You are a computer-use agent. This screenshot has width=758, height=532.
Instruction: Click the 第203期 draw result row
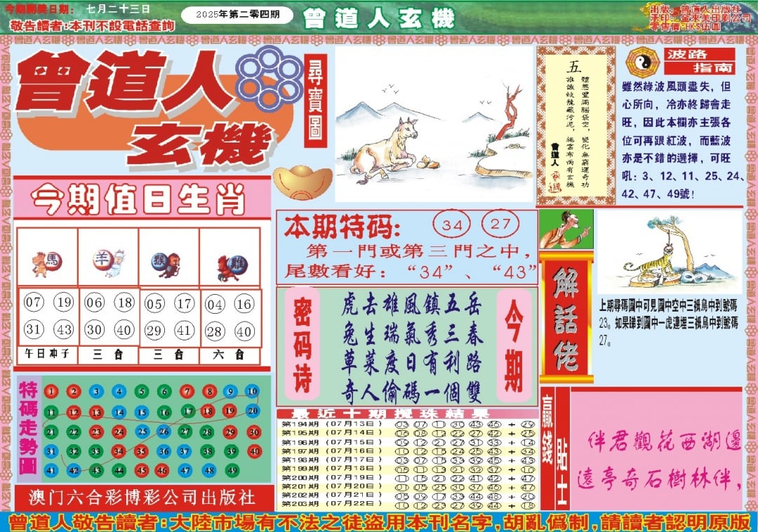[408, 505]
